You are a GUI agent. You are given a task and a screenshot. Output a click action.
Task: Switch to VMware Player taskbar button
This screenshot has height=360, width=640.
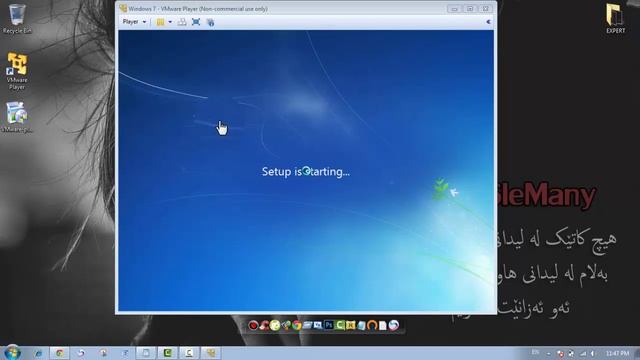211,353
